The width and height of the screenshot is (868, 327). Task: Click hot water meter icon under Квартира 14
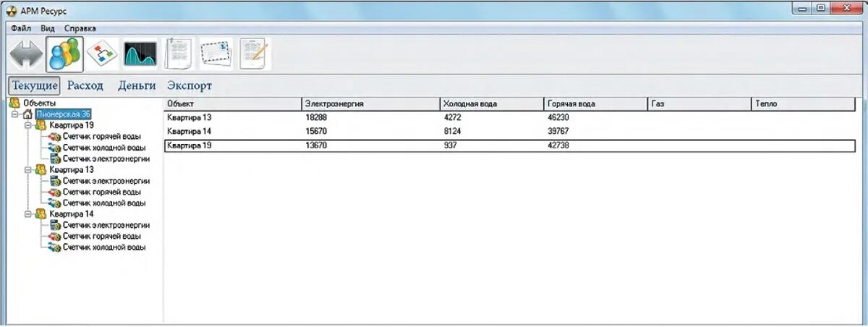pyautogui.click(x=55, y=237)
